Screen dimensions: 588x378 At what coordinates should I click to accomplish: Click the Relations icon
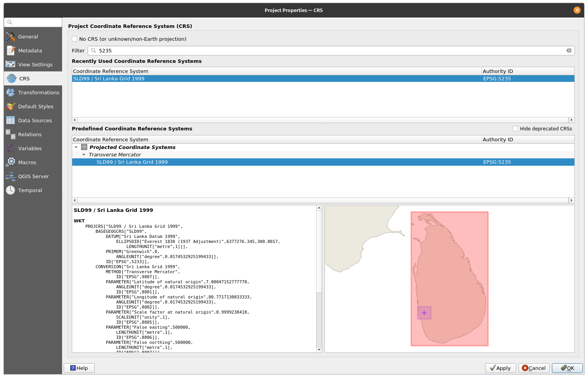tap(10, 134)
